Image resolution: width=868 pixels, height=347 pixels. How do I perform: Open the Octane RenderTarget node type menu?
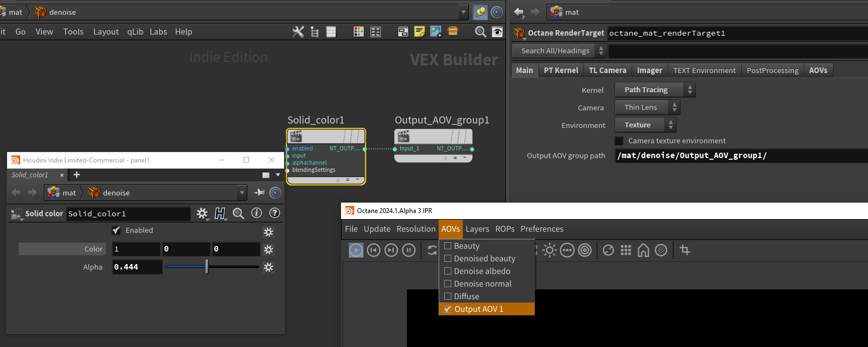519,33
